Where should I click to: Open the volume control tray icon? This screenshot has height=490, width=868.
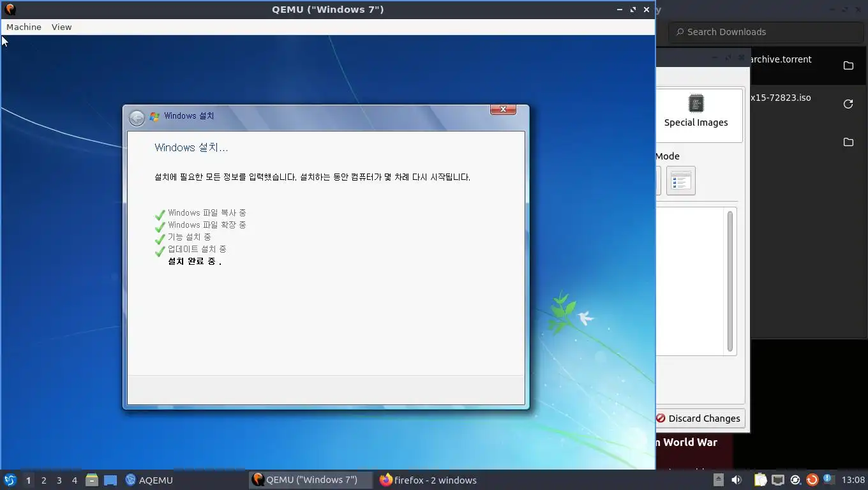736,480
